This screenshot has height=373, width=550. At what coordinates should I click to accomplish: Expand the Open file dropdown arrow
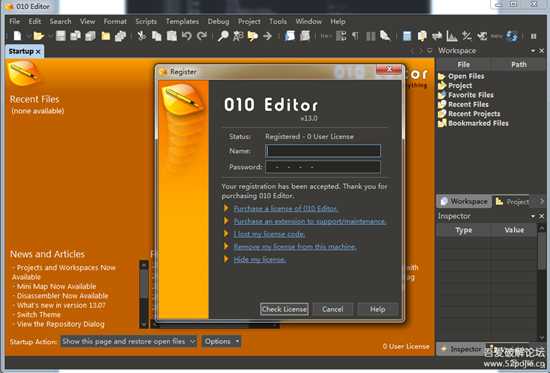click(x=50, y=36)
